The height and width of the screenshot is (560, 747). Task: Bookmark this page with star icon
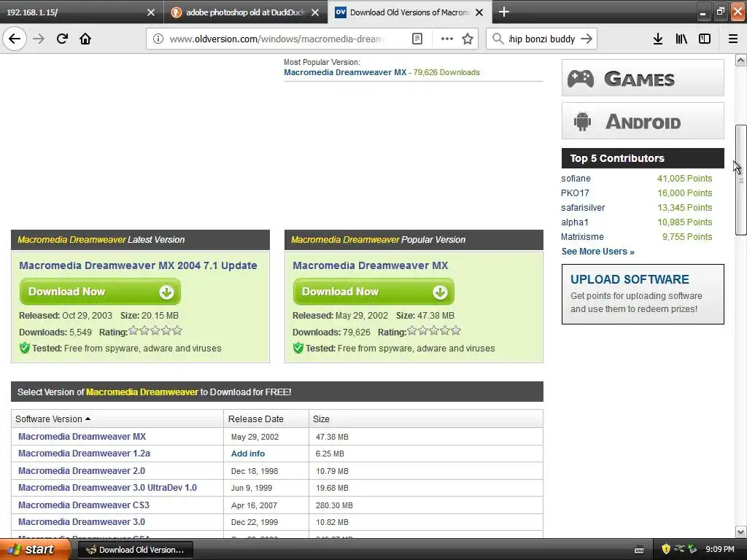coord(468,39)
